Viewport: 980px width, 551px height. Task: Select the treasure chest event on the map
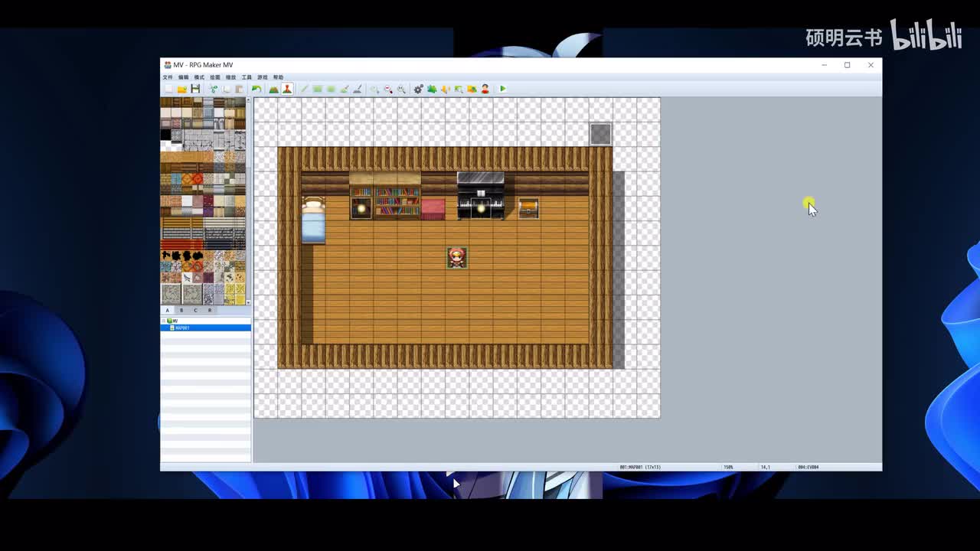coord(528,208)
